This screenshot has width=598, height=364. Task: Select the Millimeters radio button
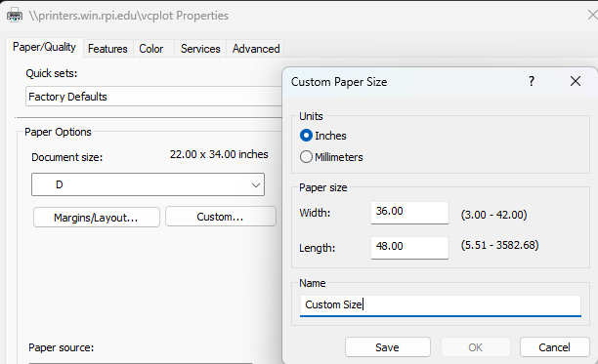coord(306,157)
